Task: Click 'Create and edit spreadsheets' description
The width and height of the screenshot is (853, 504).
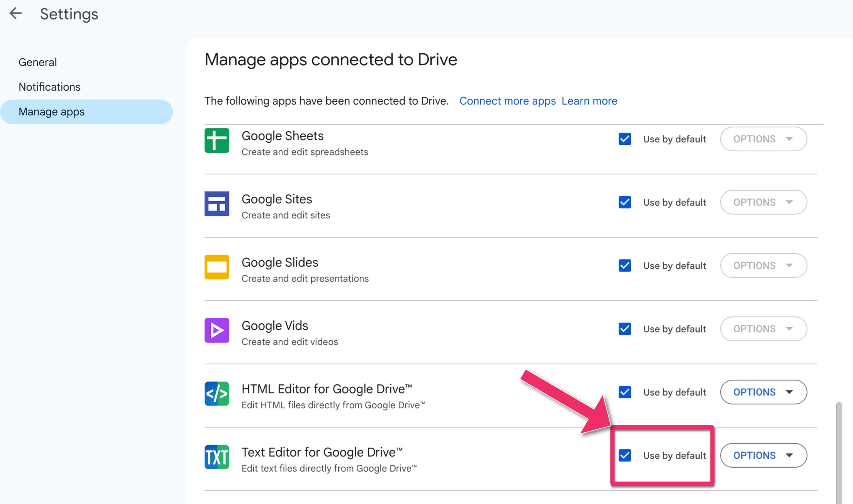Action: [x=305, y=152]
